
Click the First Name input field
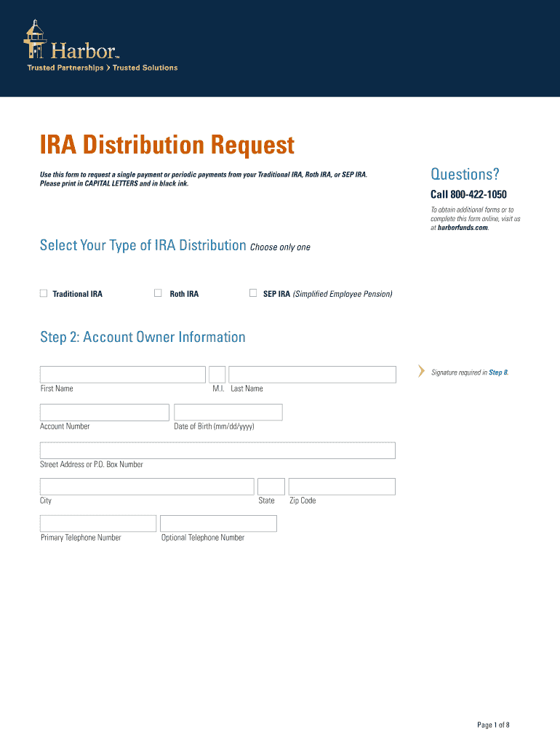(122, 375)
